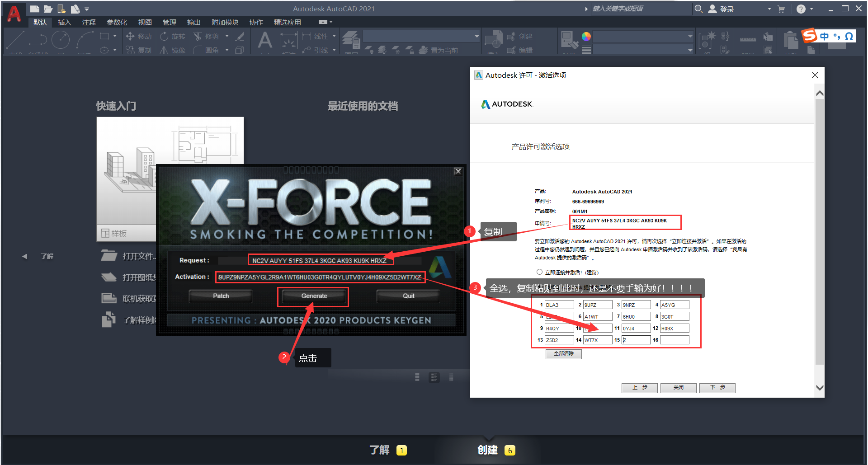Click the Dimension annotation tool icon
Screen dimensions: 868x465
pos(288,41)
